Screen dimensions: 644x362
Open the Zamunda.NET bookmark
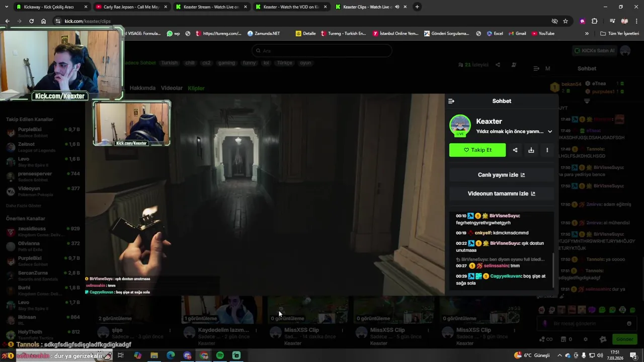click(x=264, y=34)
